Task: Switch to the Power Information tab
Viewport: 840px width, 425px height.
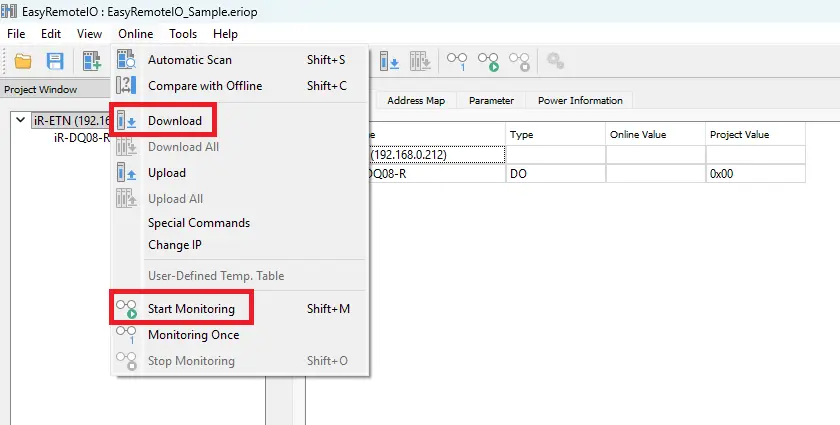Action: (580, 100)
